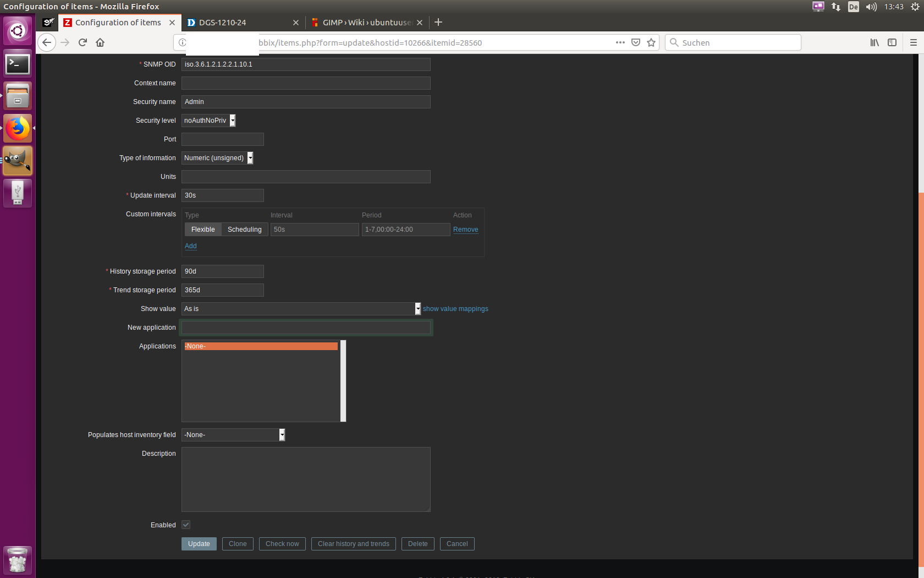Image resolution: width=924 pixels, height=578 pixels.
Task: Save page to Pocket
Action: point(636,42)
